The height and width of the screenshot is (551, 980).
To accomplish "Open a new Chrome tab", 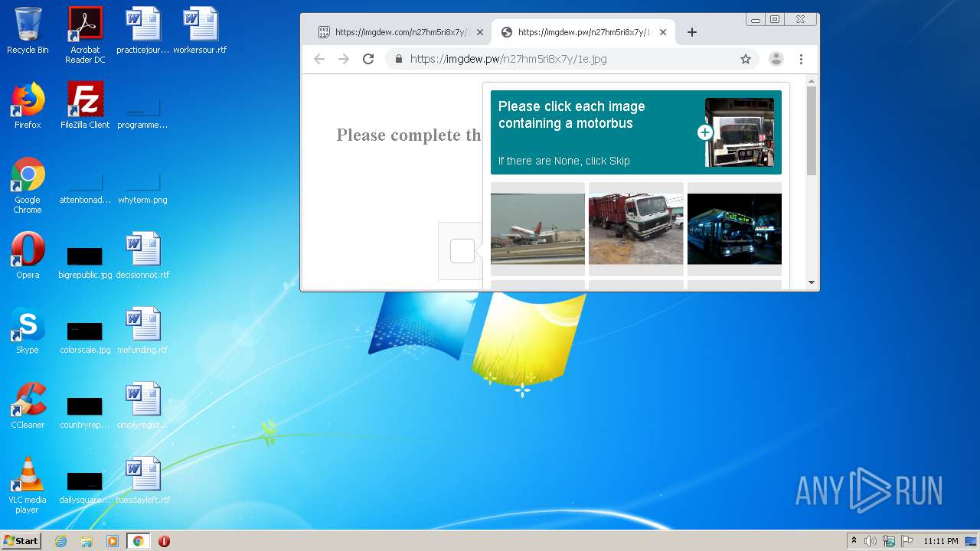I will coord(692,32).
